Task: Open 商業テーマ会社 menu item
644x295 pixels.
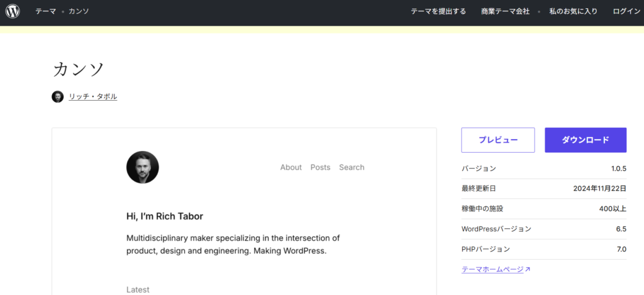Action: pos(505,11)
